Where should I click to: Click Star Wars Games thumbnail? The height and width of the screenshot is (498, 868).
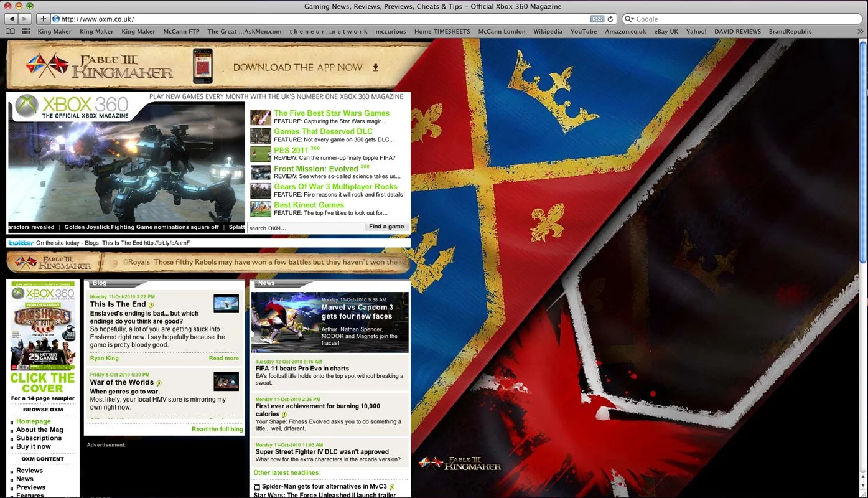261,117
